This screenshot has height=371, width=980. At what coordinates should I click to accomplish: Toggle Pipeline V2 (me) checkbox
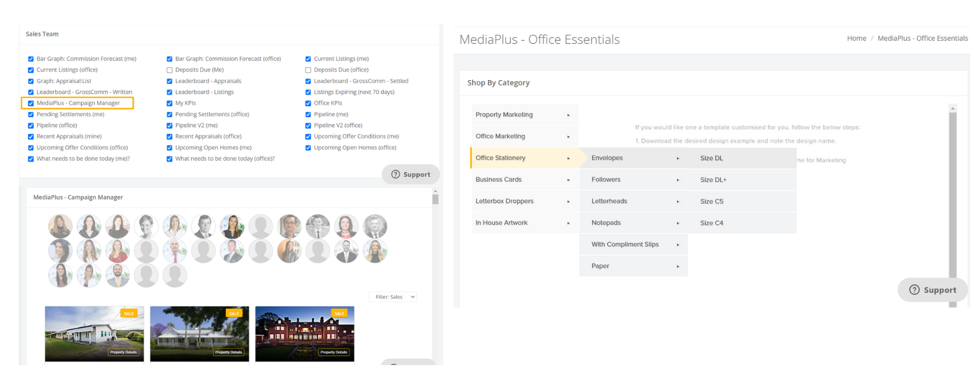click(169, 125)
